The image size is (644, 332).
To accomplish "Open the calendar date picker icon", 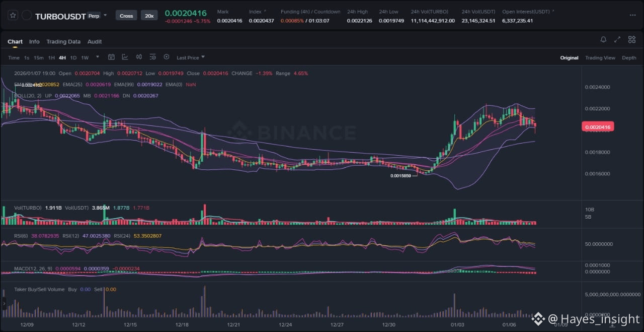I will [x=111, y=57].
